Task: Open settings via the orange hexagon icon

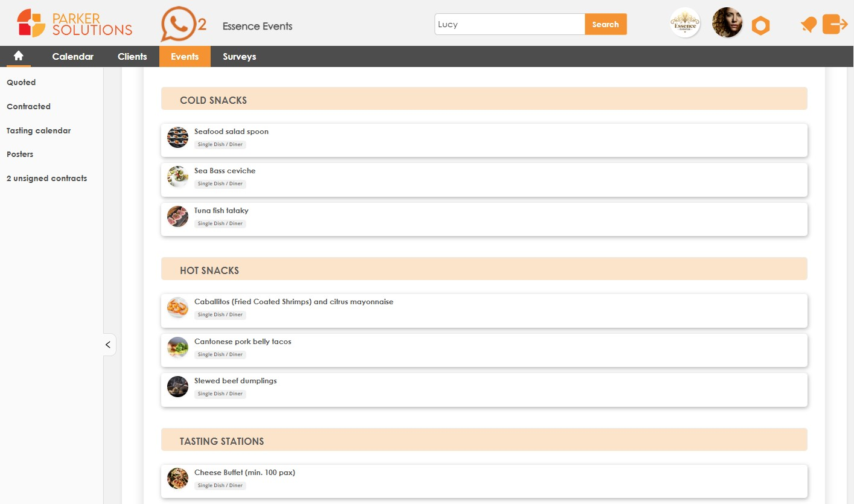Action: tap(760, 24)
